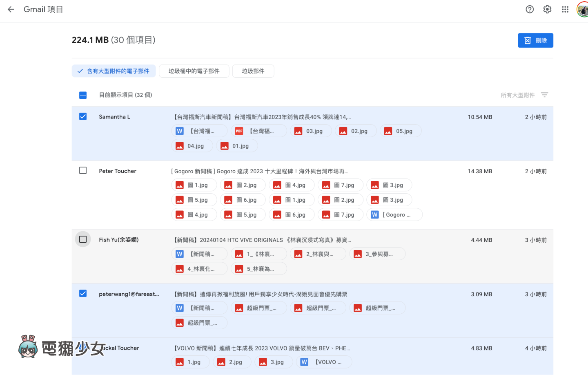Open the 01.jpg attachment

tap(237, 146)
